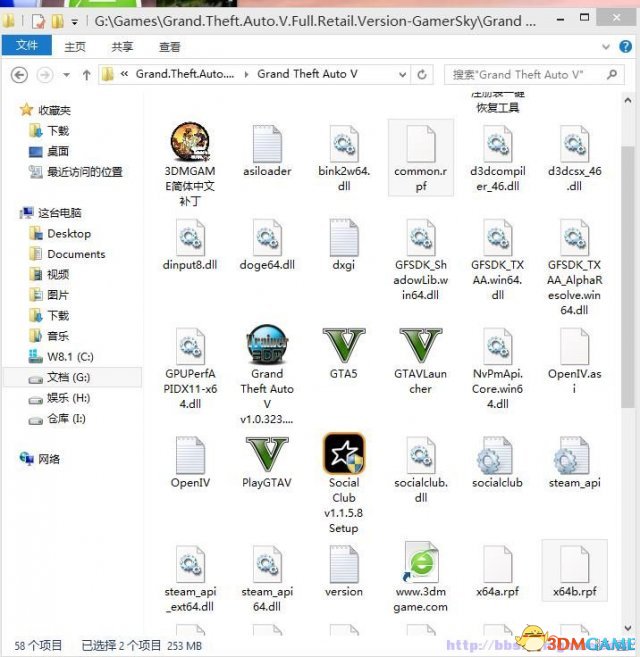The height and width of the screenshot is (657, 640).
Task: Open the 共享 ribbon tab
Action: click(122, 47)
